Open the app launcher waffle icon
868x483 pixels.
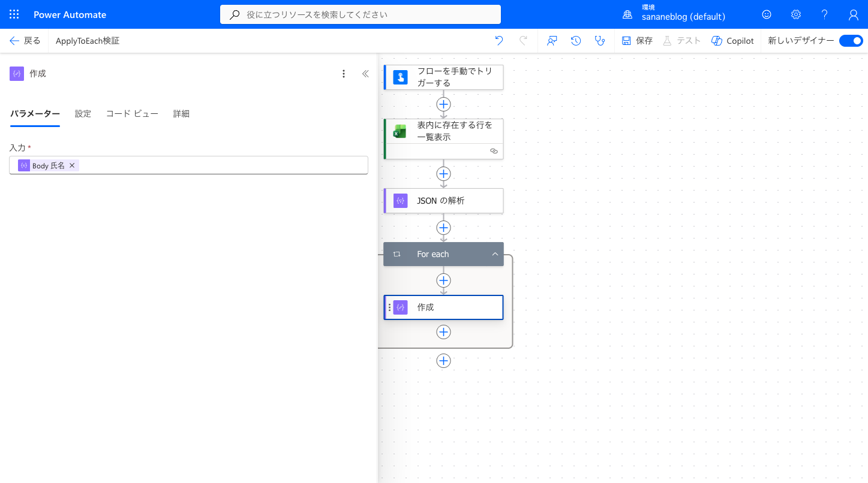[14, 14]
